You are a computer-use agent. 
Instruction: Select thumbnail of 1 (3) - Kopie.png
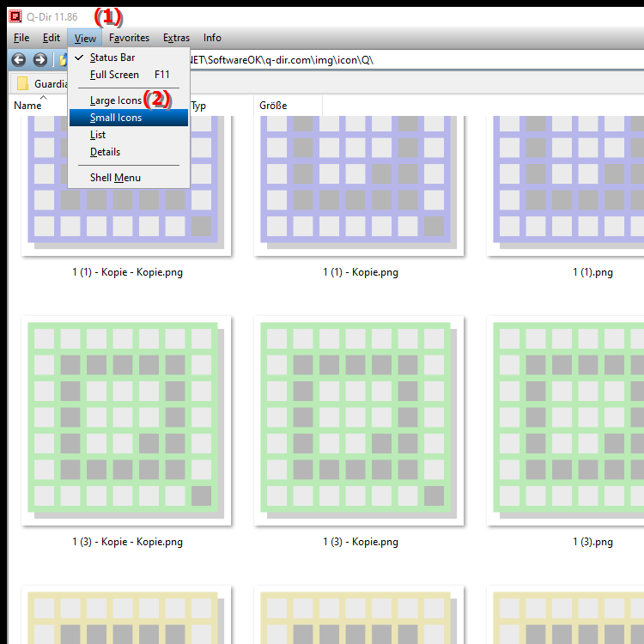(x=359, y=421)
